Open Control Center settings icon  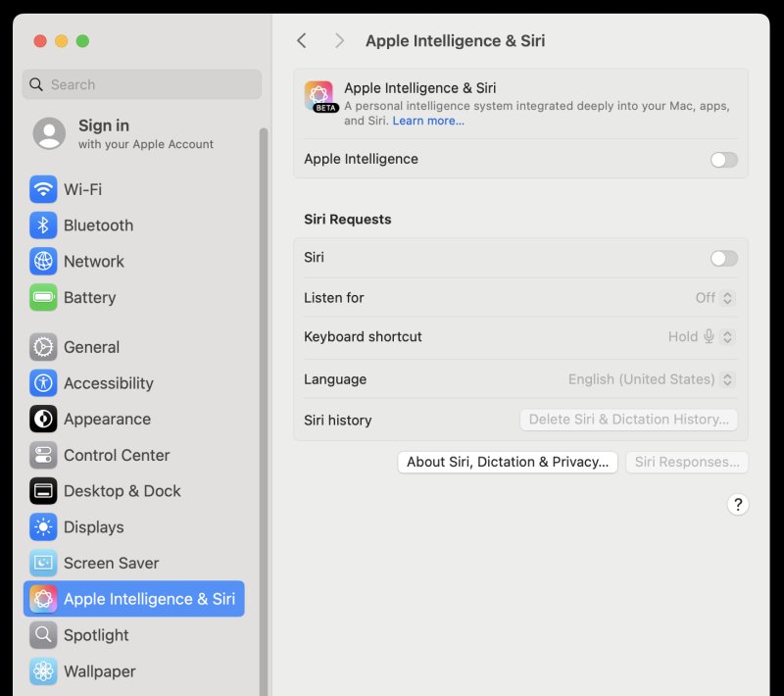pos(43,455)
